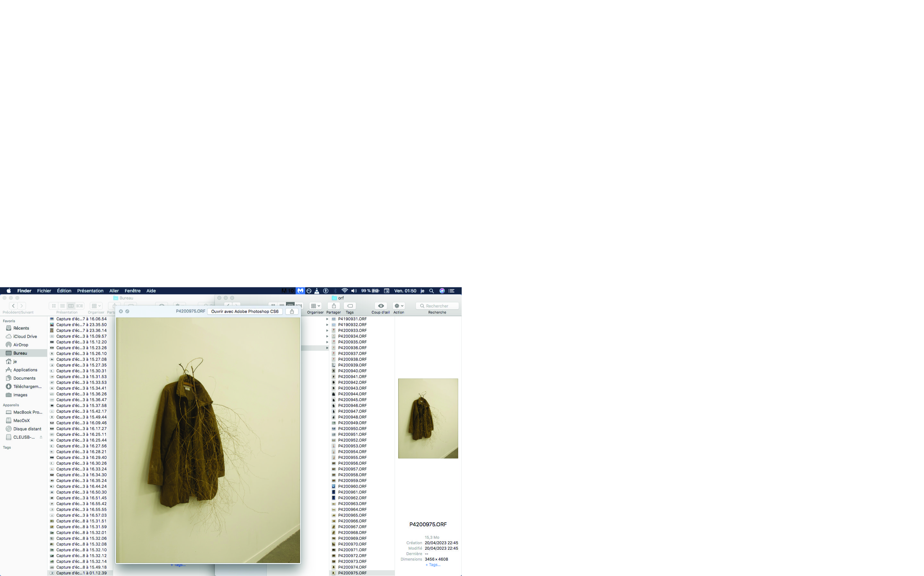This screenshot has width=924, height=576.
Task: Switch Bureau window to gallery view
Action: coord(80,306)
